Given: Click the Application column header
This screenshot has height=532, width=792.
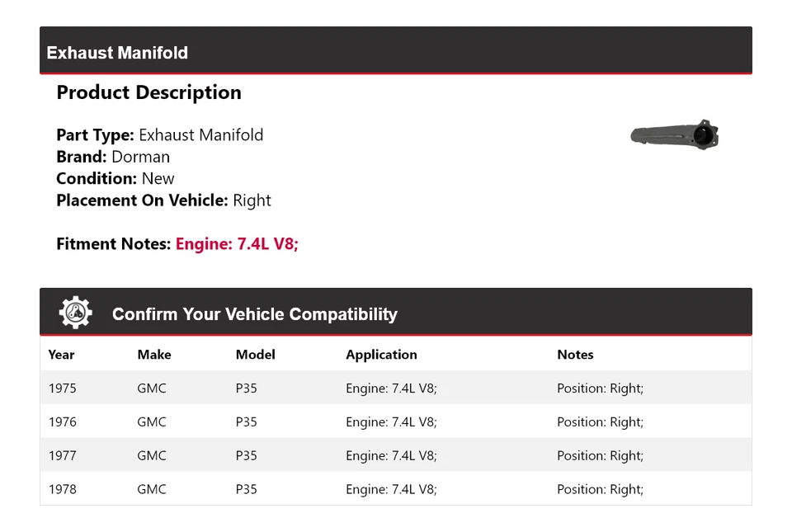Looking at the screenshot, I should coord(381,355).
